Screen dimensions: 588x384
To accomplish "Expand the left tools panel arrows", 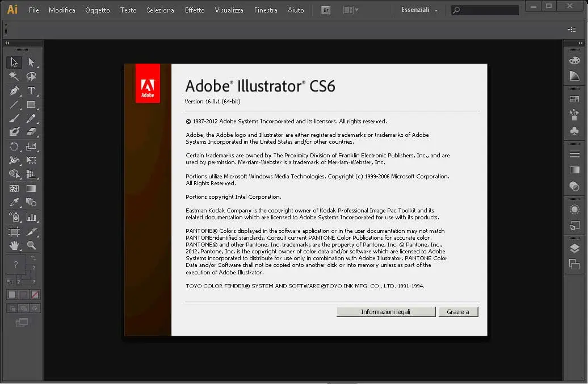I will tap(7, 43).
